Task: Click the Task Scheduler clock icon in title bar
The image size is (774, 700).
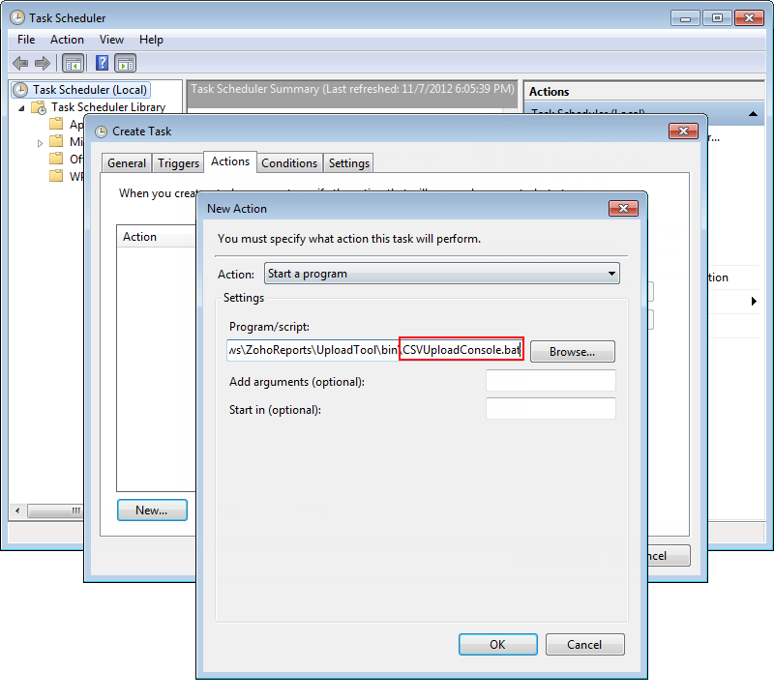Action: tap(17, 17)
